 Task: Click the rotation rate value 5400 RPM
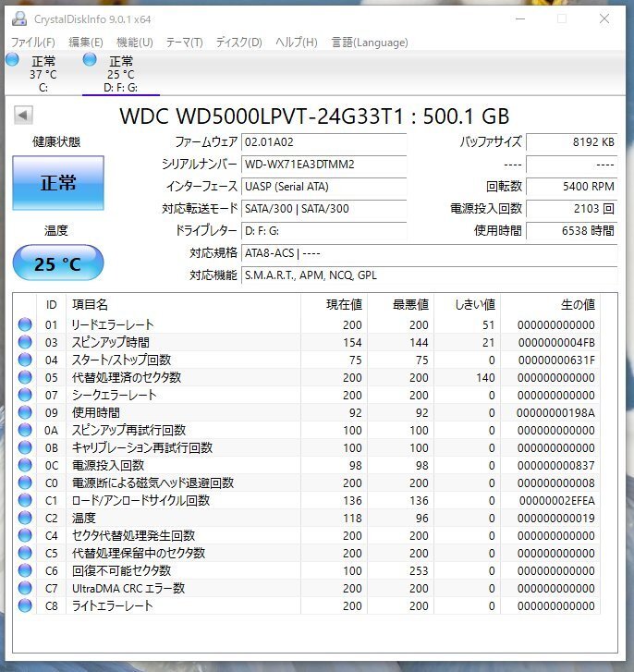[571, 187]
